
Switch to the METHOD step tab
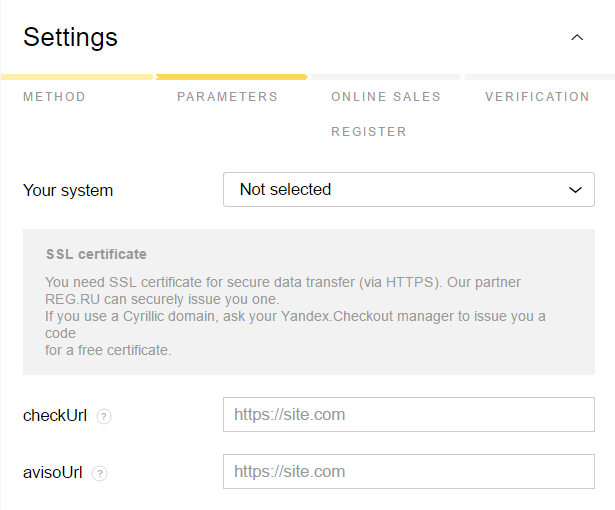pos(54,97)
